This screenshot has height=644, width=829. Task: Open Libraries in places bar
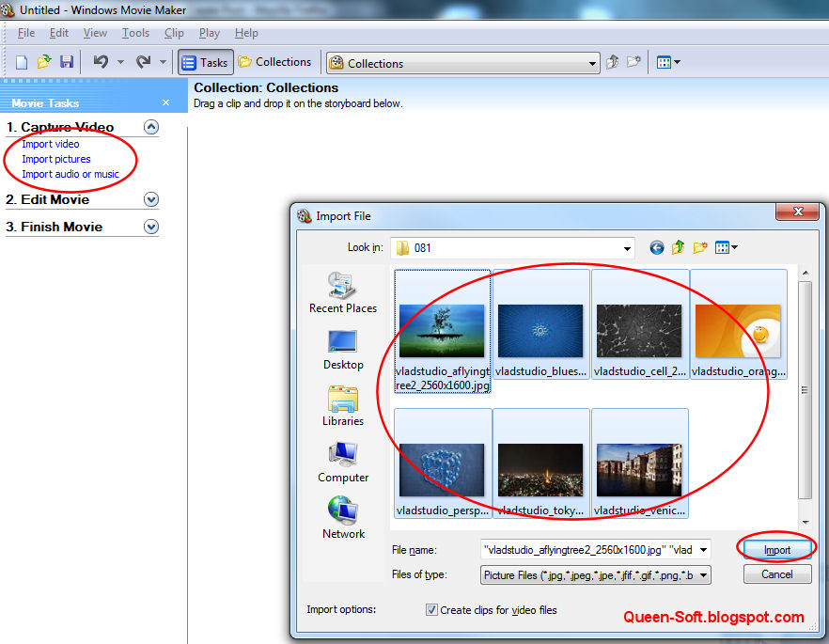(343, 406)
